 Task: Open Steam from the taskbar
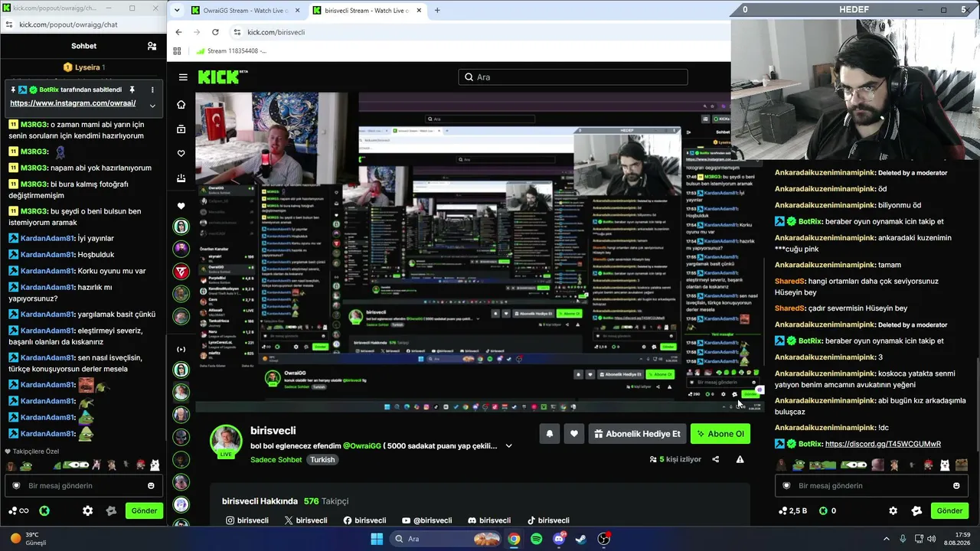click(581, 539)
